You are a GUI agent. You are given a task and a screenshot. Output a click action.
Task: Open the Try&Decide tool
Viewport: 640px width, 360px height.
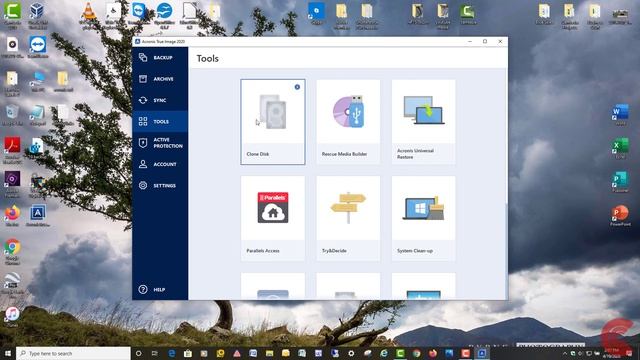click(348, 218)
